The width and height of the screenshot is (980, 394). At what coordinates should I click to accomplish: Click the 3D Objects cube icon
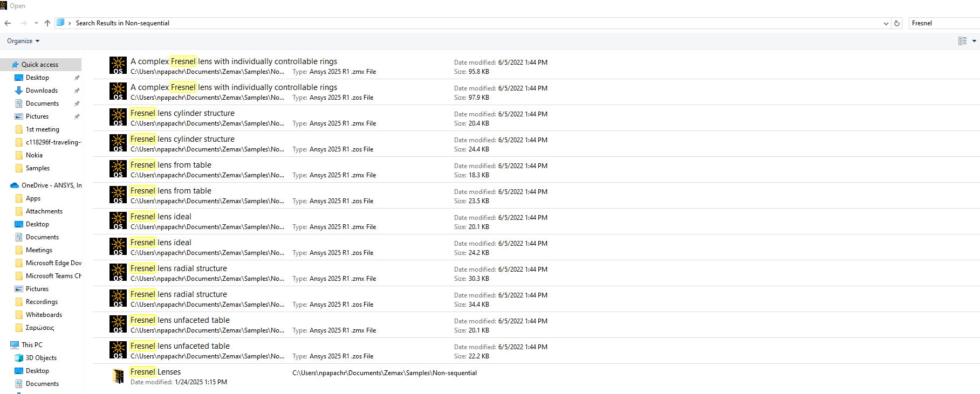pos(19,358)
